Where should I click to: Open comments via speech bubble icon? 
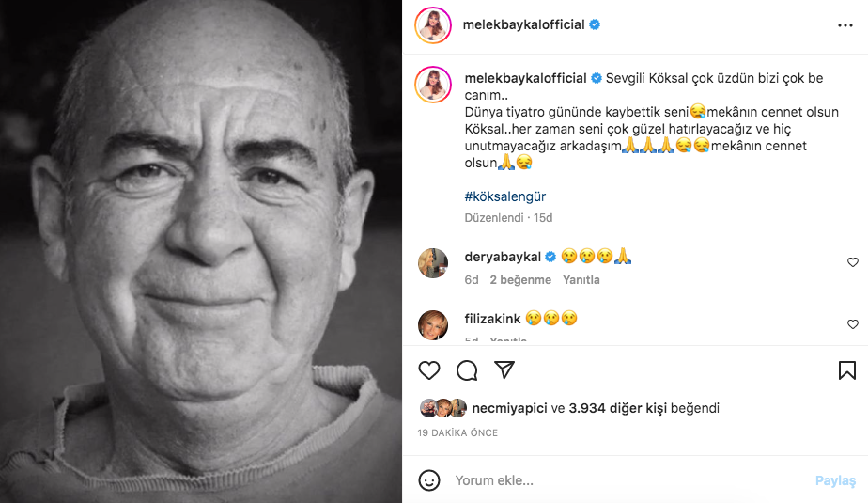(x=467, y=370)
